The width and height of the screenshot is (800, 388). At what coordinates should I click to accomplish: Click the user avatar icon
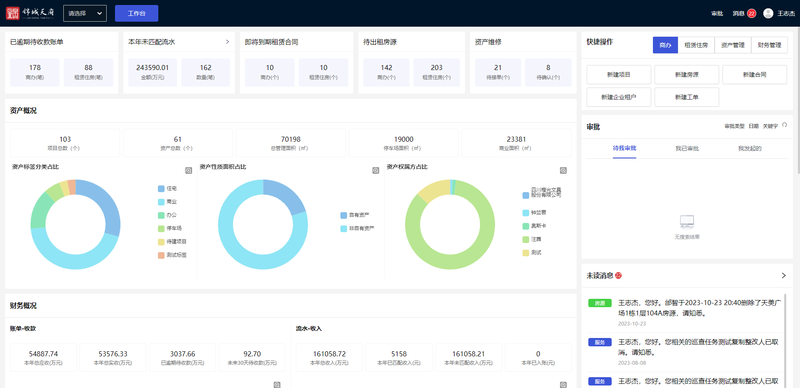tap(768, 14)
